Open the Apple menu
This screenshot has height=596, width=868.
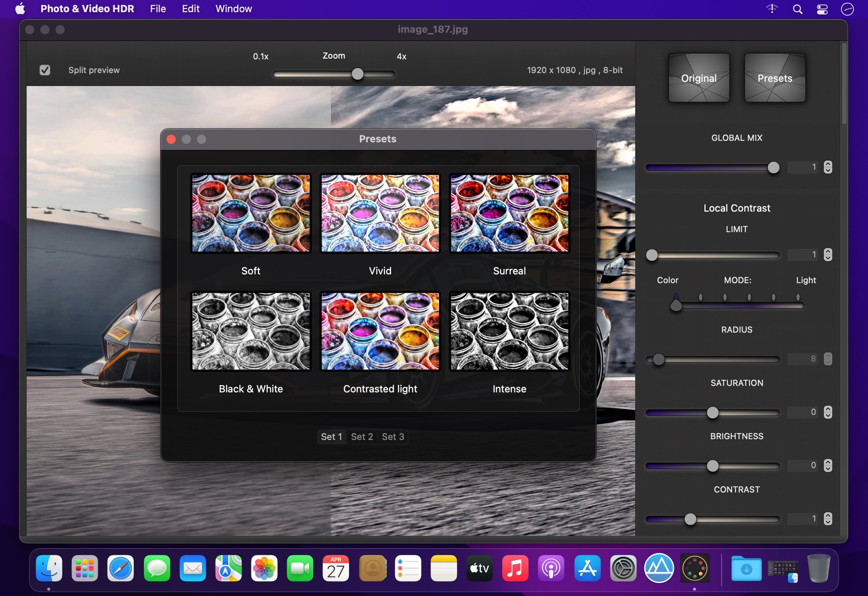pos(20,9)
